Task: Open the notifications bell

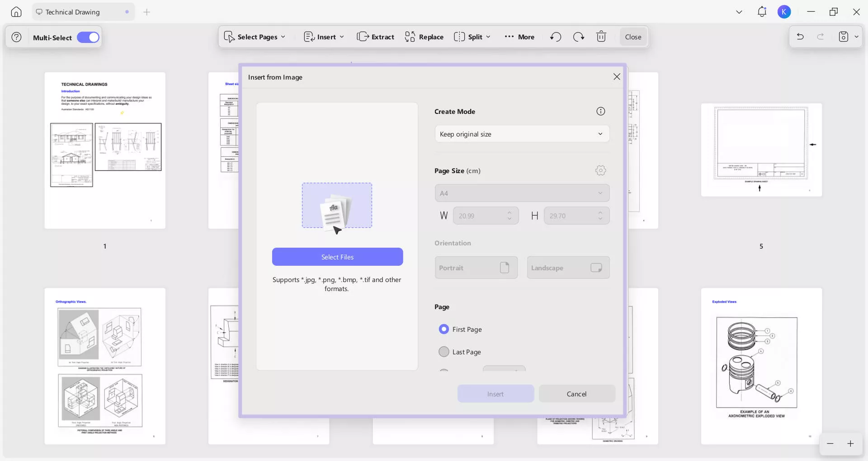Action: click(762, 12)
